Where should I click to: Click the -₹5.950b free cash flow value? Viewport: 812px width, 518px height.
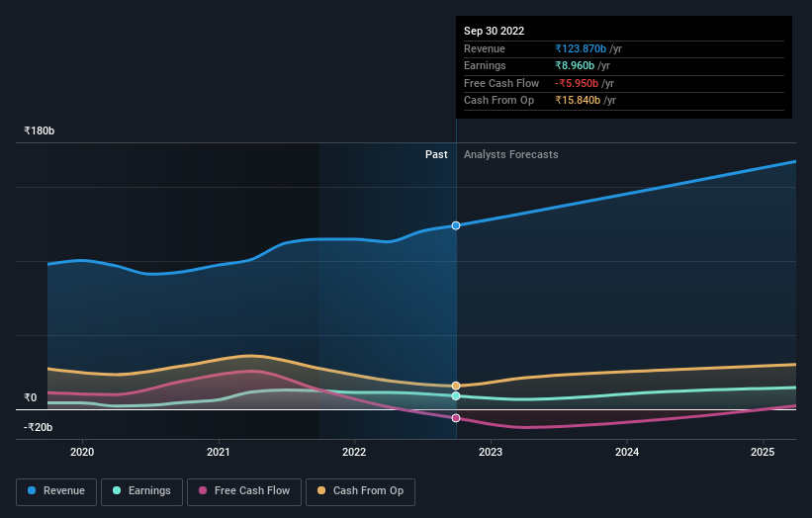pyautogui.click(x=577, y=83)
